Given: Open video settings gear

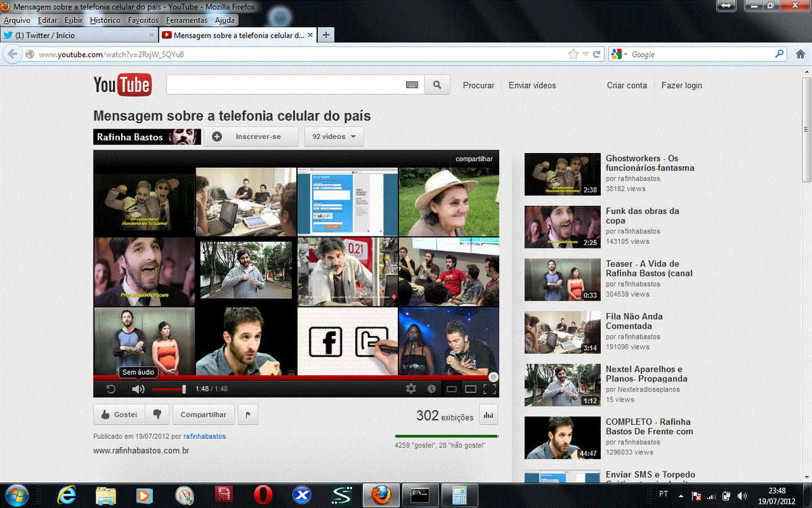Looking at the screenshot, I should click(411, 389).
